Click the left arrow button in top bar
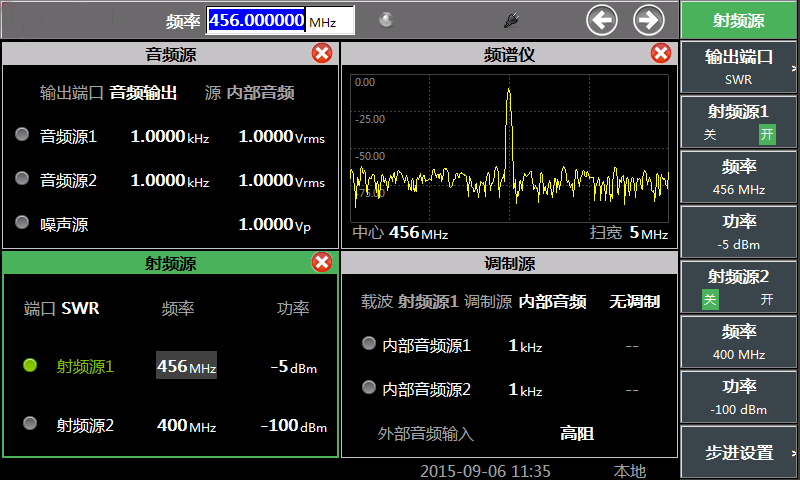 601,20
